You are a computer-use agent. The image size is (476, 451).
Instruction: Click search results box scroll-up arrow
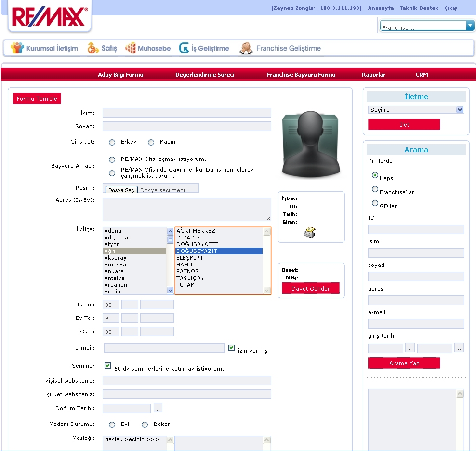pyautogui.click(x=460, y=394)
